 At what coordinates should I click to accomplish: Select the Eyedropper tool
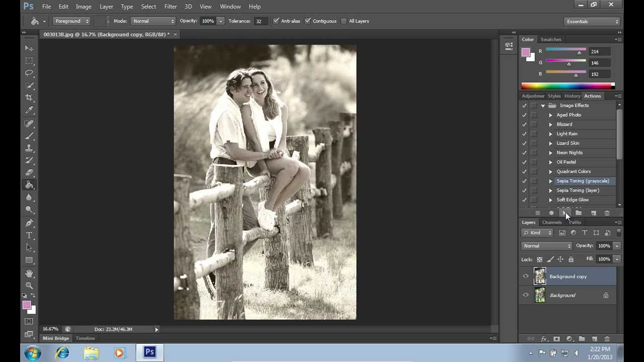tap(29, 110)
